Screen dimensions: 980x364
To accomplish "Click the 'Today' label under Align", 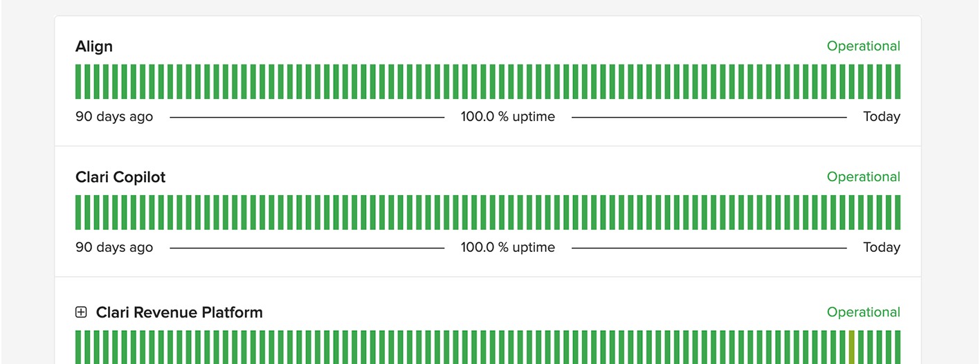I will 881,117.
